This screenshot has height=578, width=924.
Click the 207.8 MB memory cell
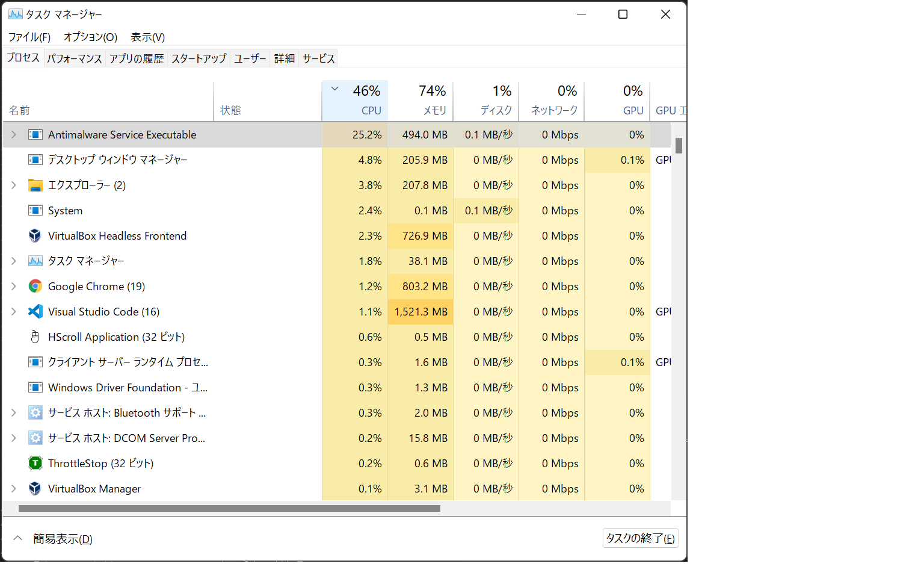click(x=420, y=185)
